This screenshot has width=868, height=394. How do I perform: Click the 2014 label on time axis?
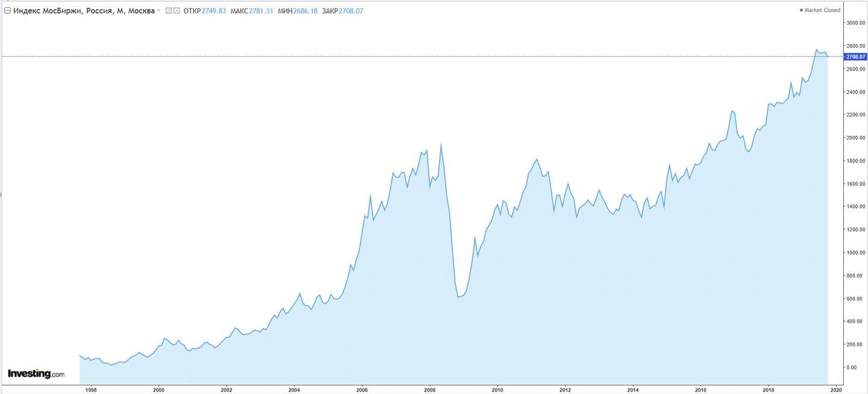click(633, 390)
